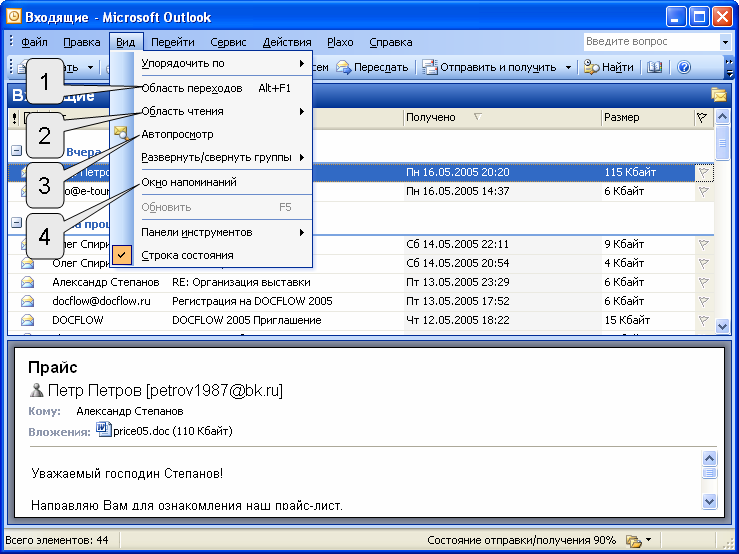Open the Plaxo menu
The width and height of the screenshot is (739, 554).
tap(340, 42)
